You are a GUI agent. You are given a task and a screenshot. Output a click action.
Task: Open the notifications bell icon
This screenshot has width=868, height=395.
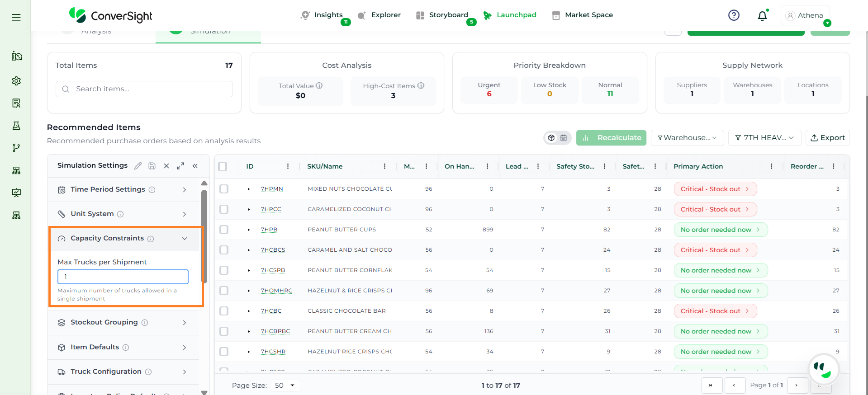762,16
